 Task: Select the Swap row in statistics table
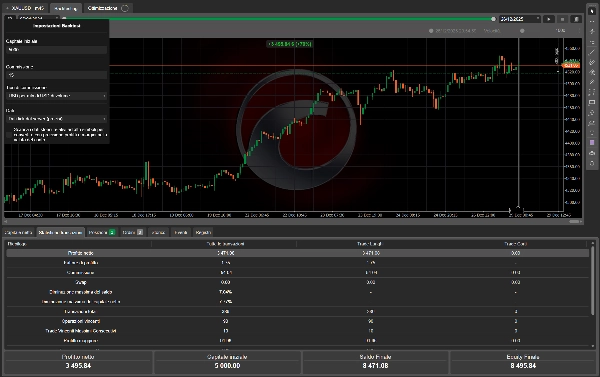[x=297, y=282]
